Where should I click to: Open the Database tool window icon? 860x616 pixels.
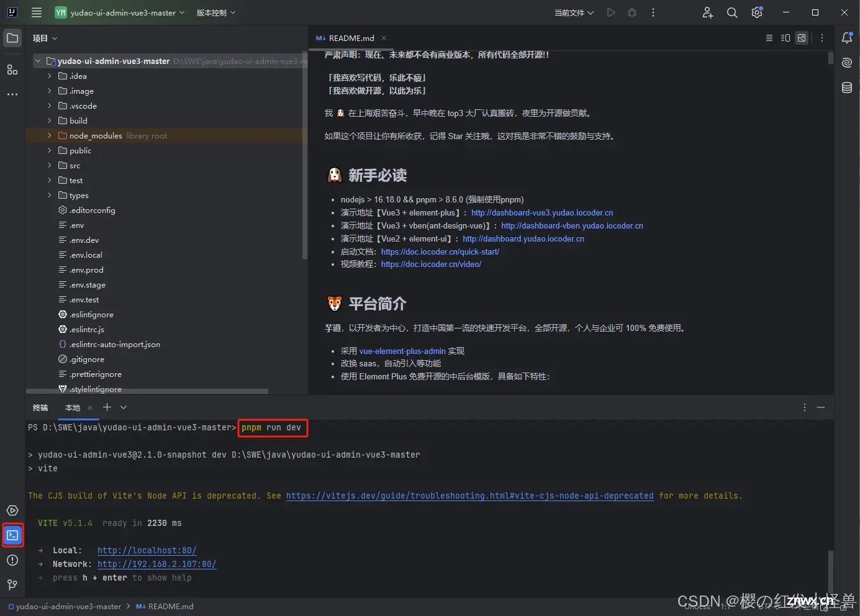click(847, 88)
